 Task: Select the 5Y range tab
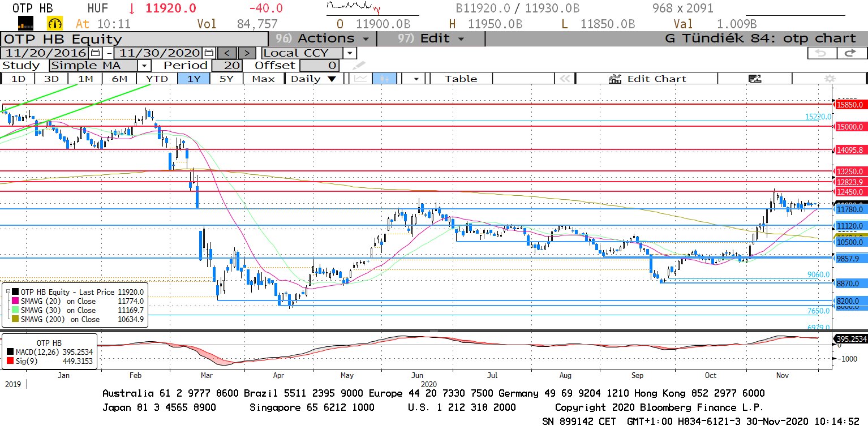[226, 79]
